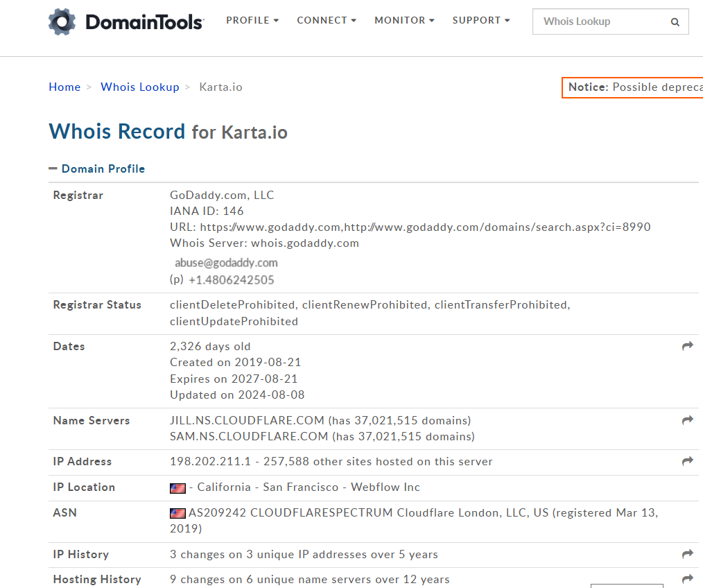Open the Whois Lookup breadcrumb link
This screenshot has height=588, width=703.
click(139, 87)
